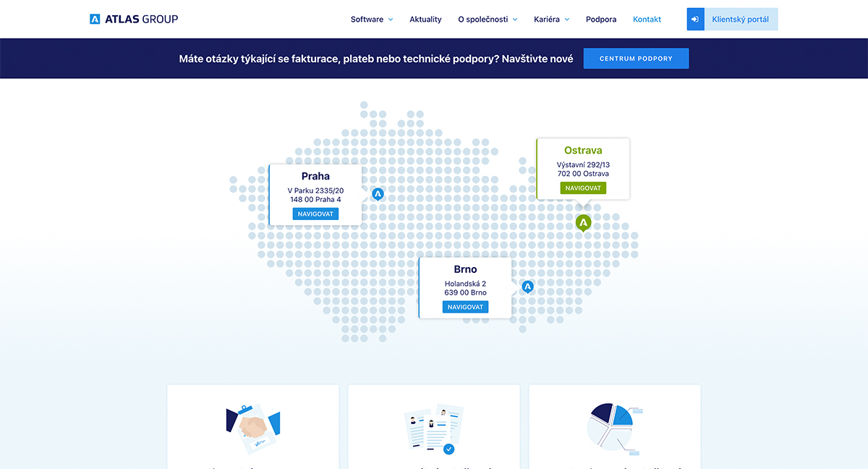This screenshot has height=469, width=868.
Task: Select the Kontakt menu item
Action: pyautogui.click(x=647, y=20)
